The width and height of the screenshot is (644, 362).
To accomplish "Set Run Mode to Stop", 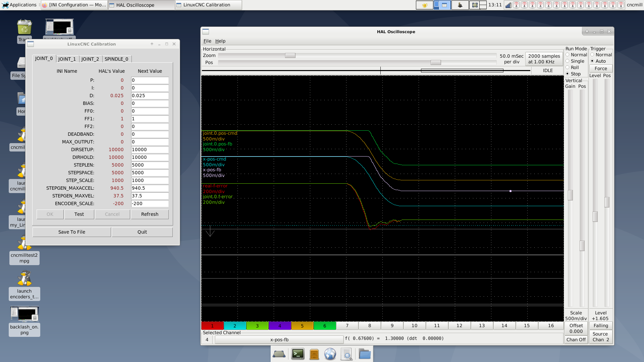I will pos(573,74).
